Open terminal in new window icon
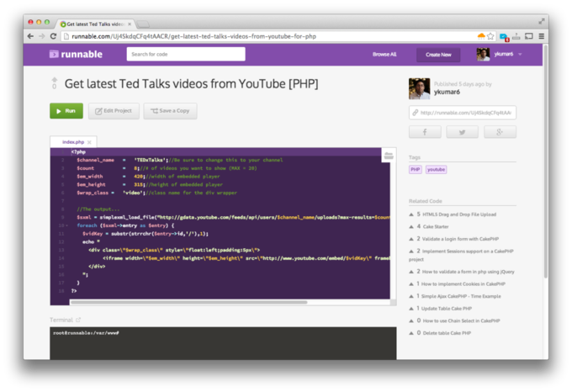 tap(78, 320)
